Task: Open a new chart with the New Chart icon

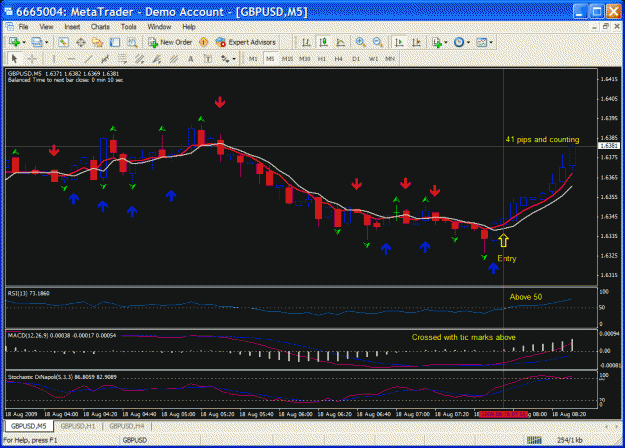Action: click(14, 42)
